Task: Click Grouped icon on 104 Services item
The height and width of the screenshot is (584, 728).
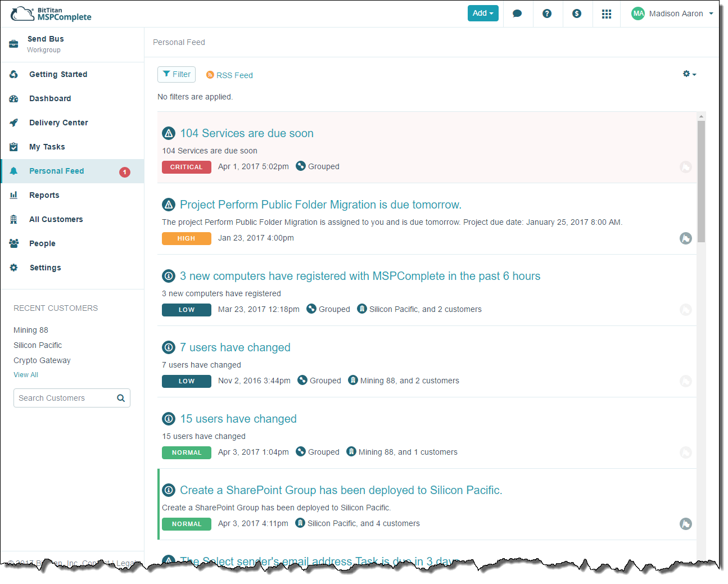Action: click(x=301, y=166)
